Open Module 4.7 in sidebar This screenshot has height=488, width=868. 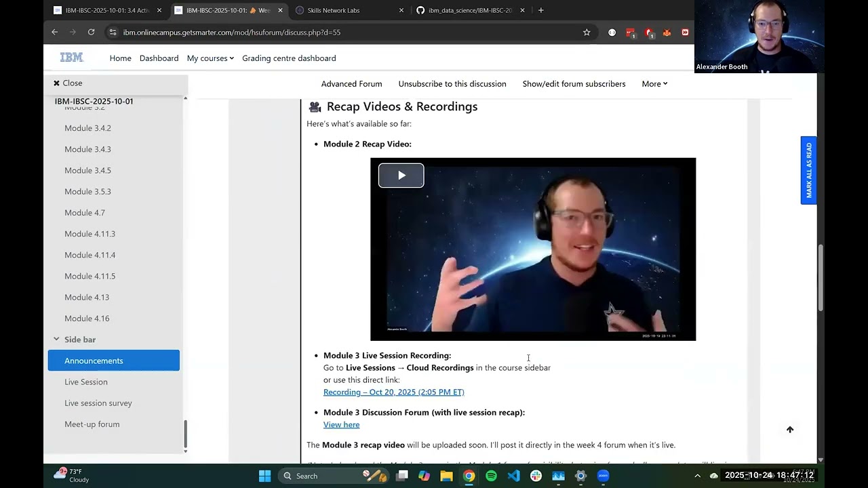coord(85,213)
